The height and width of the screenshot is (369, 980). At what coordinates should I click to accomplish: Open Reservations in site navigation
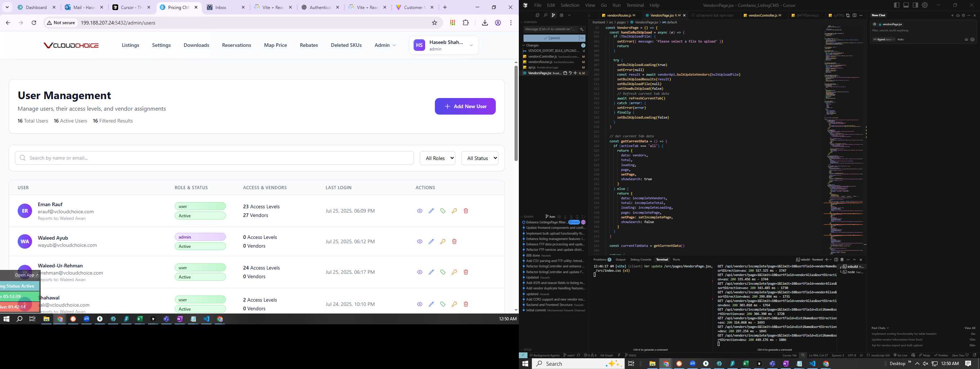pos(237,45)
